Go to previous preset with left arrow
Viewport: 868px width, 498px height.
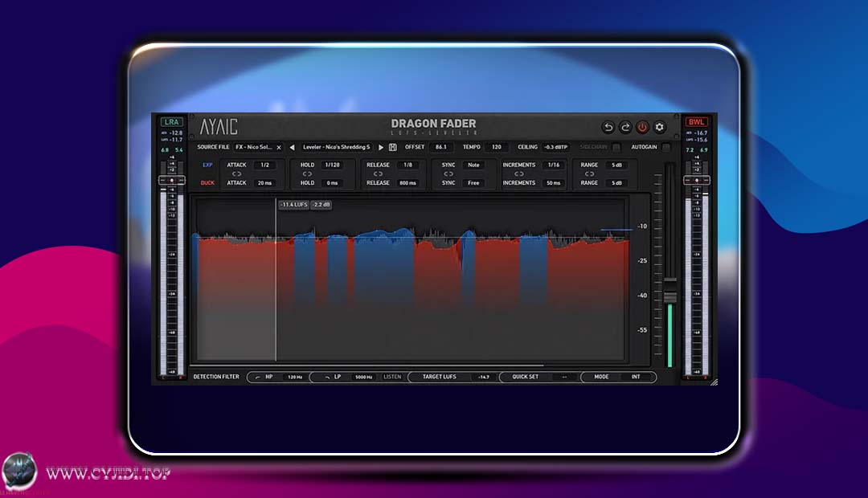pyautogui.click(x=293, y=147)
